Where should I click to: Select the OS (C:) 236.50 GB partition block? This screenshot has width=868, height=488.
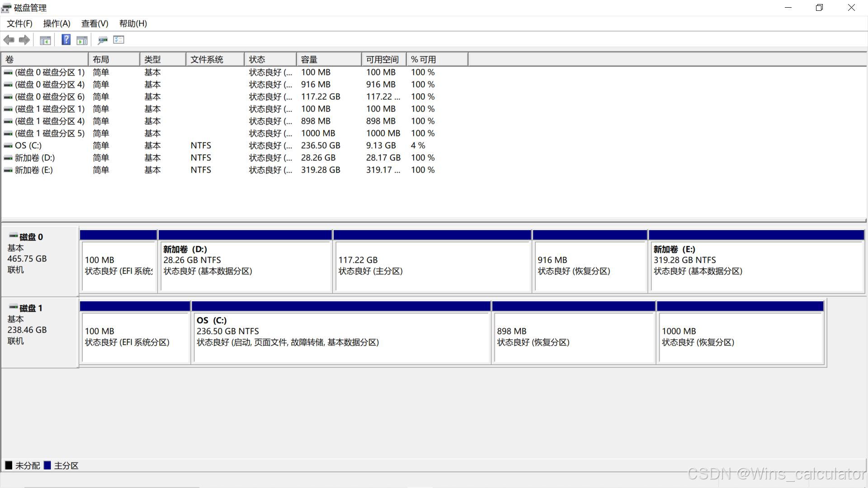tap(341, 337)
